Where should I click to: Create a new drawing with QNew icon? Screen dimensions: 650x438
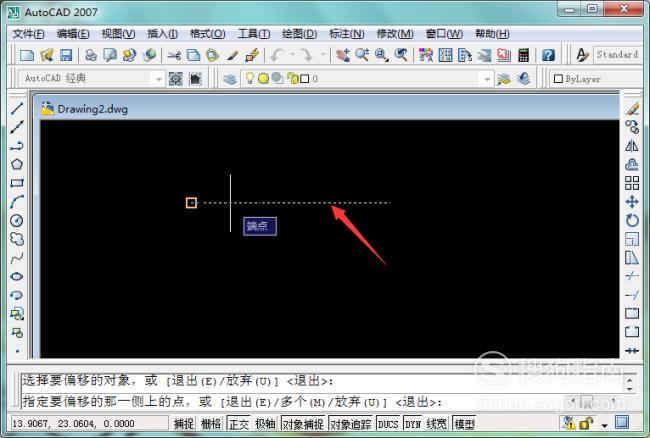tap(27, 55)
